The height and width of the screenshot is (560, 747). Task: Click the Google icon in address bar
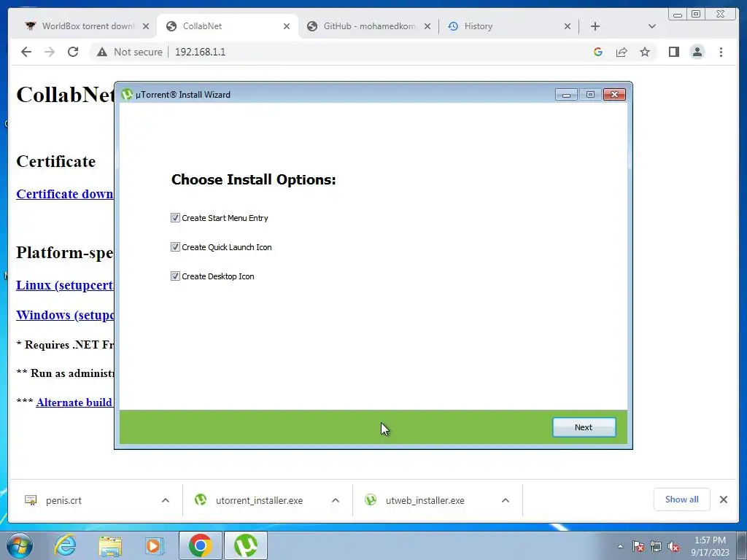(x=598, y=52)
